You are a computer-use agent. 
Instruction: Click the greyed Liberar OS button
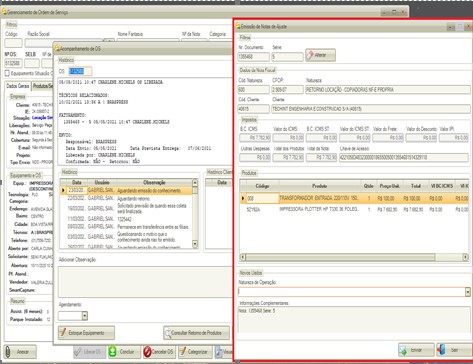[89, 352]
